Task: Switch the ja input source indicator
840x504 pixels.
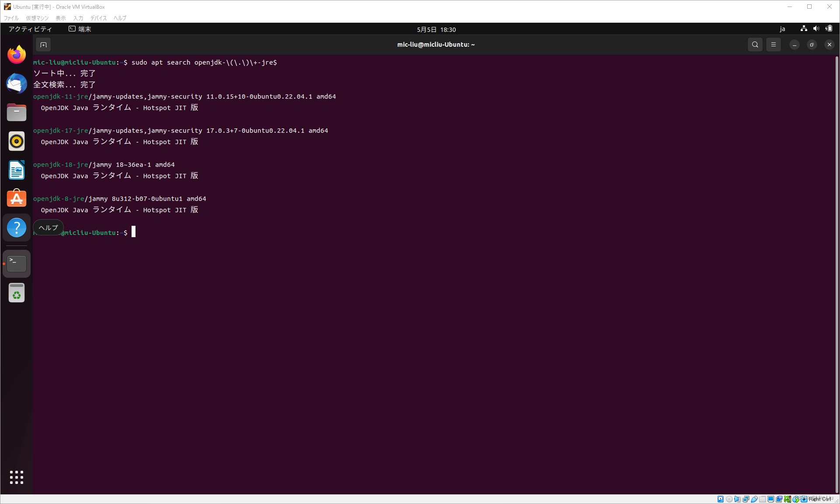Action: coord(782,29)
